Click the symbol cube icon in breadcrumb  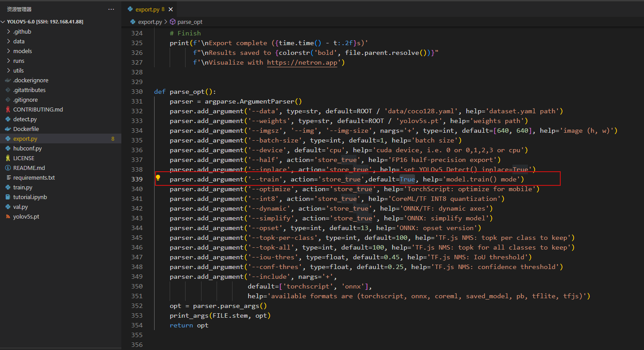(172, 22)
